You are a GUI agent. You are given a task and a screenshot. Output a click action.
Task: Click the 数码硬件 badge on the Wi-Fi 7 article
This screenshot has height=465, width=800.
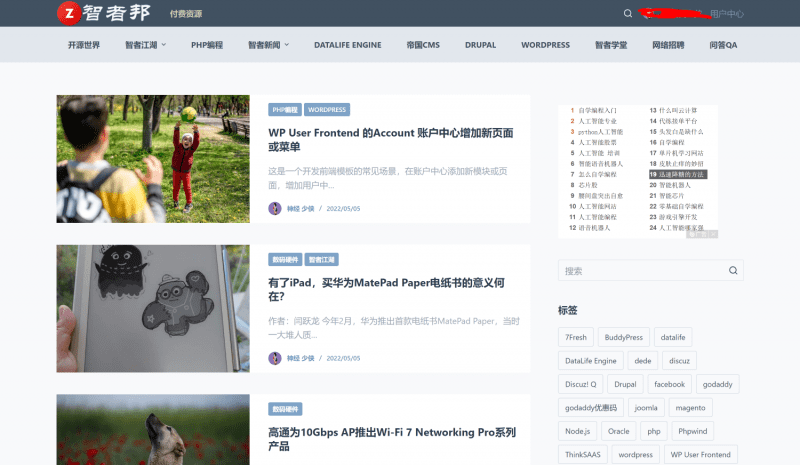(x=285, y=409)
